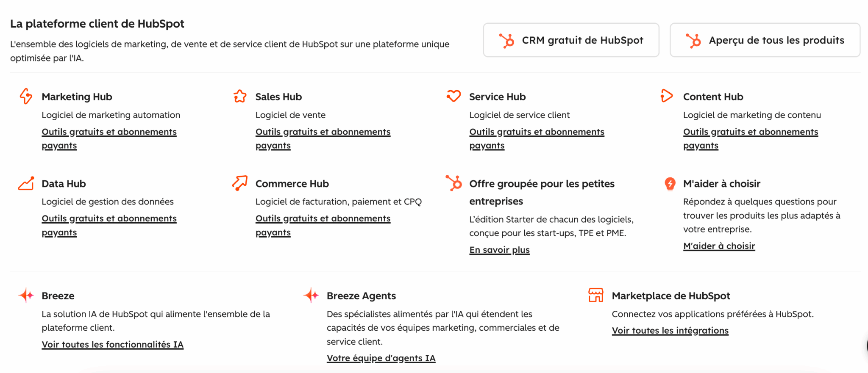Open the Marketing Hub title
The height and width of the screenshot is (373, 868).
[x=77, y=97]
